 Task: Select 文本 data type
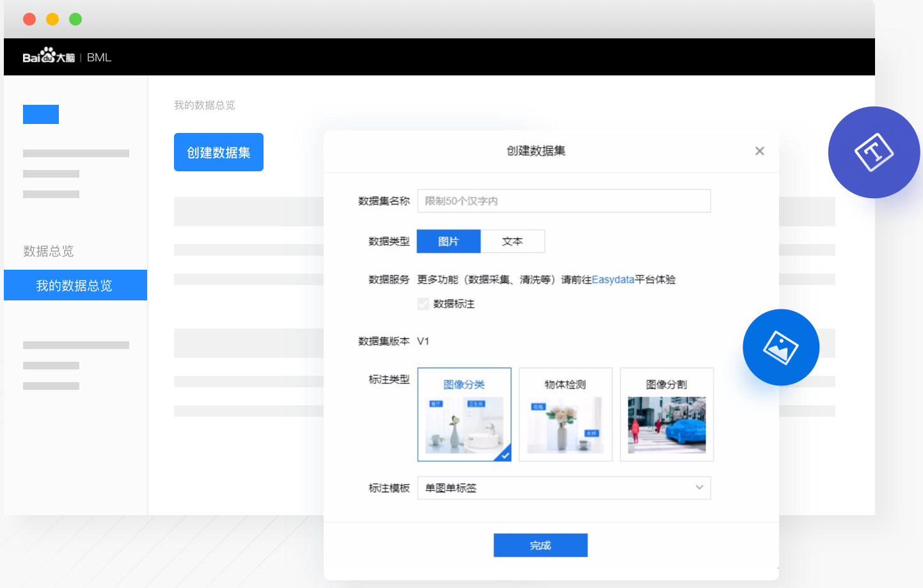click(x=512, y=241)
